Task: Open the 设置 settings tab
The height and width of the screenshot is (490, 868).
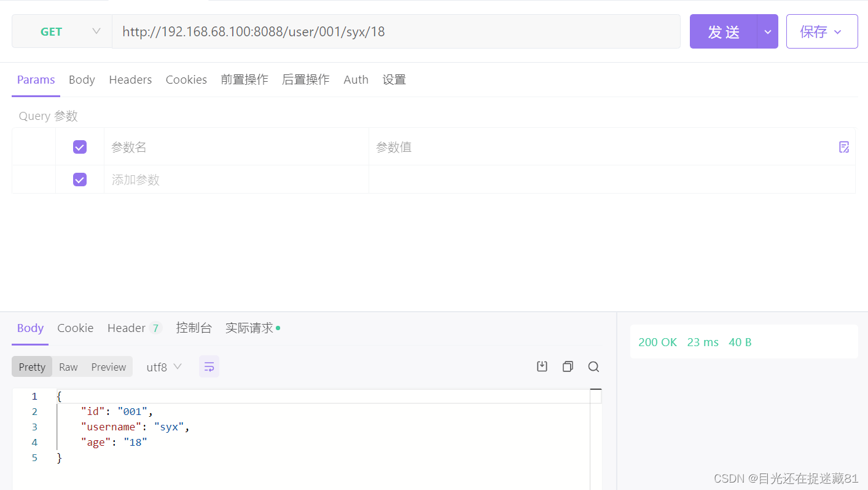Action: [394, 80]
